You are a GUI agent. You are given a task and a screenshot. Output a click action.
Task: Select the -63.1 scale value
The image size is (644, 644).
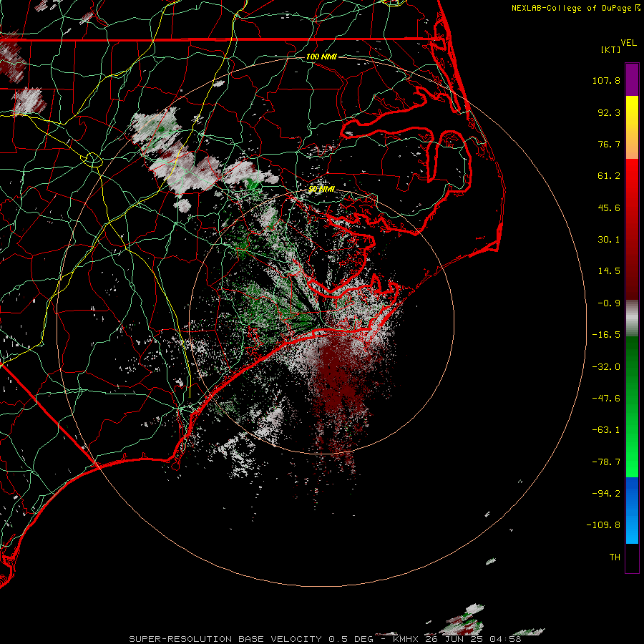pyautogui.click(x=606, y=430)
